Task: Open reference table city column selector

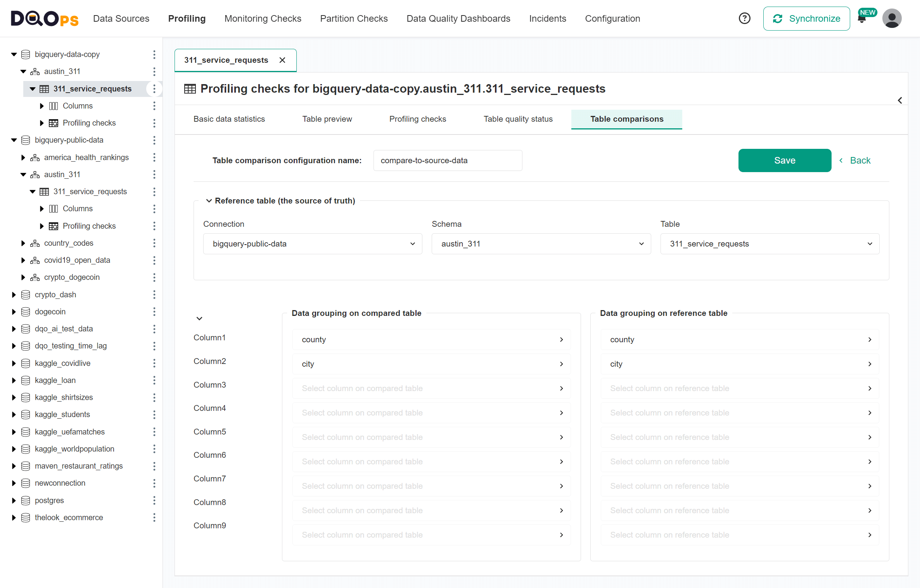Action: (740, 364)
